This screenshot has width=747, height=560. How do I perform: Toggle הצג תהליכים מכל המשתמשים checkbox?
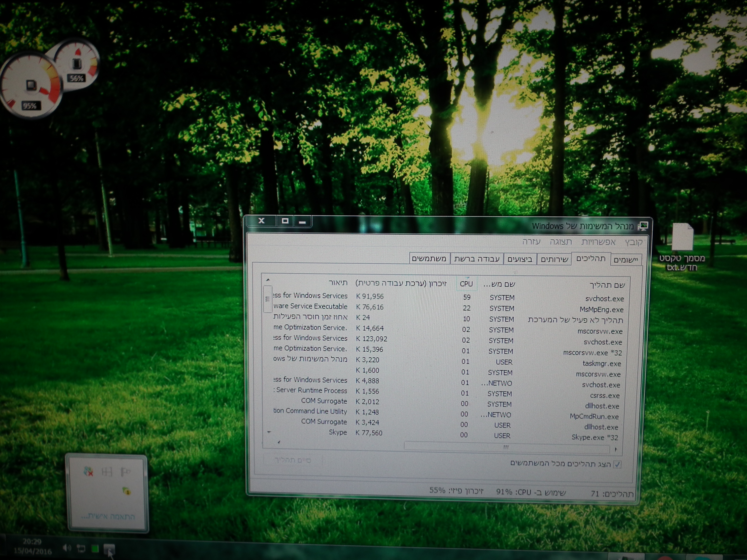pyautogui.click(x=617, y=464)
